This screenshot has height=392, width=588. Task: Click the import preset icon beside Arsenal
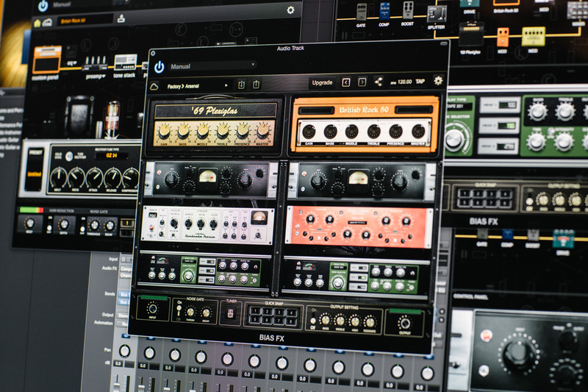[x=241, y=85]
